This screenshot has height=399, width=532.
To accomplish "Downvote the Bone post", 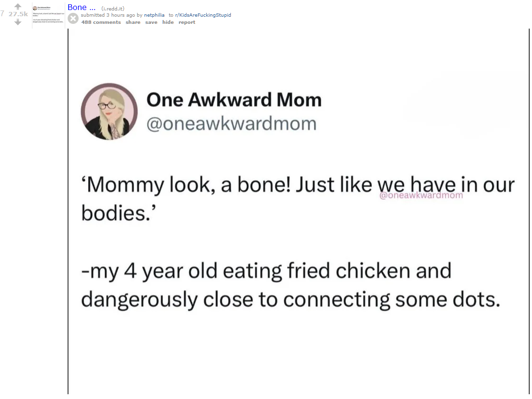I will pos(18,22).
